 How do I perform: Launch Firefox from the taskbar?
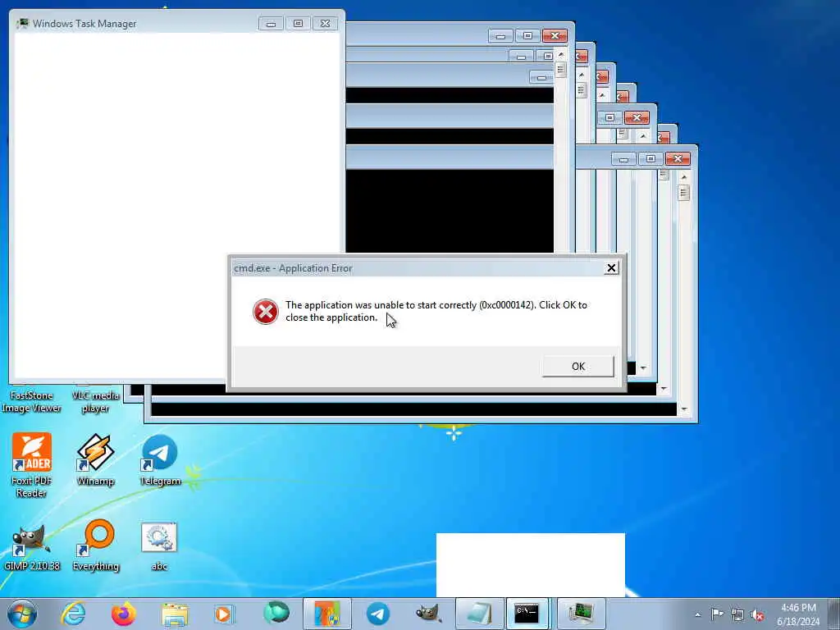tap(124, 614)
